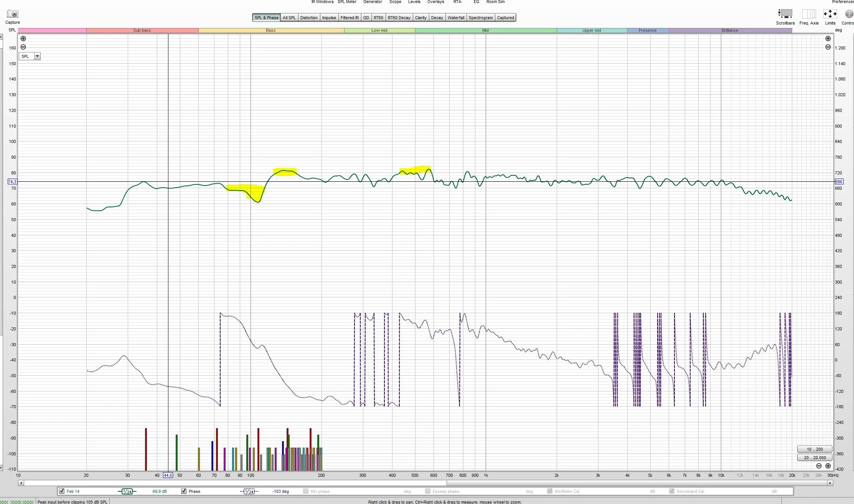854x504 pixels.
Task: Click the Clarity tab
Action: click(420, 18)
